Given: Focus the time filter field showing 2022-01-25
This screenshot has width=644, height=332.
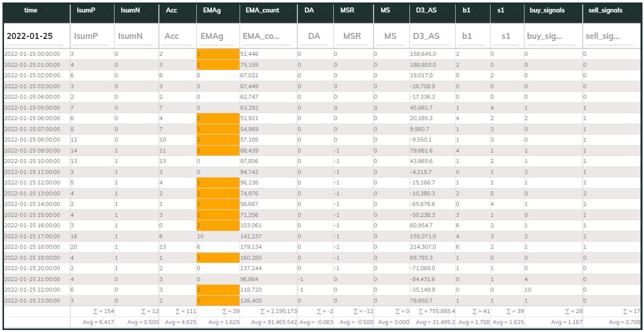Looking at the screenshot, I should (35, 36).
